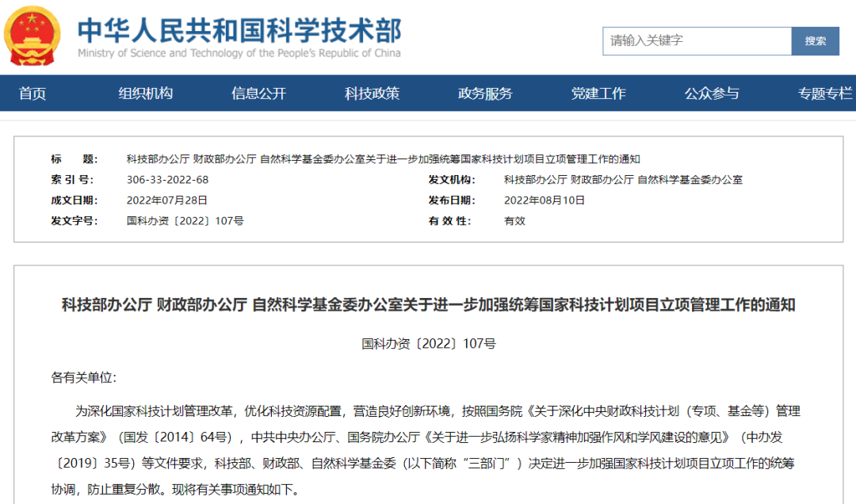856x504 pixels.
Task: Click the bold article headline
Action: 429,304
